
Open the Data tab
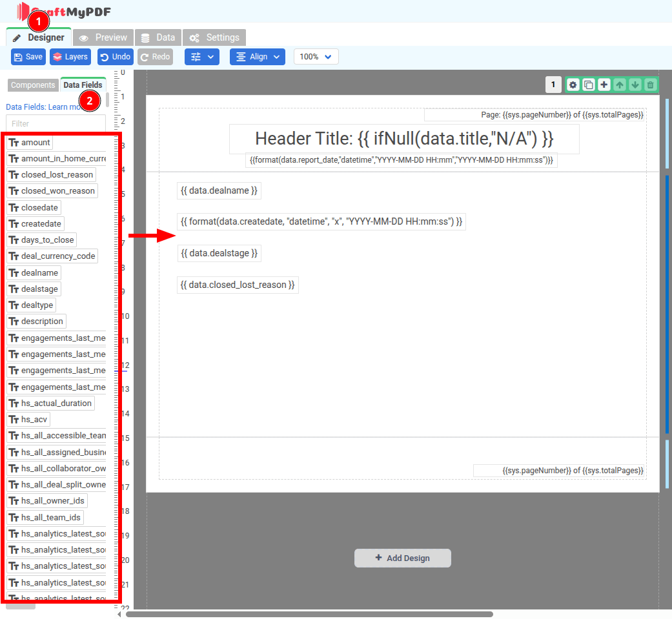coord(158,37)
